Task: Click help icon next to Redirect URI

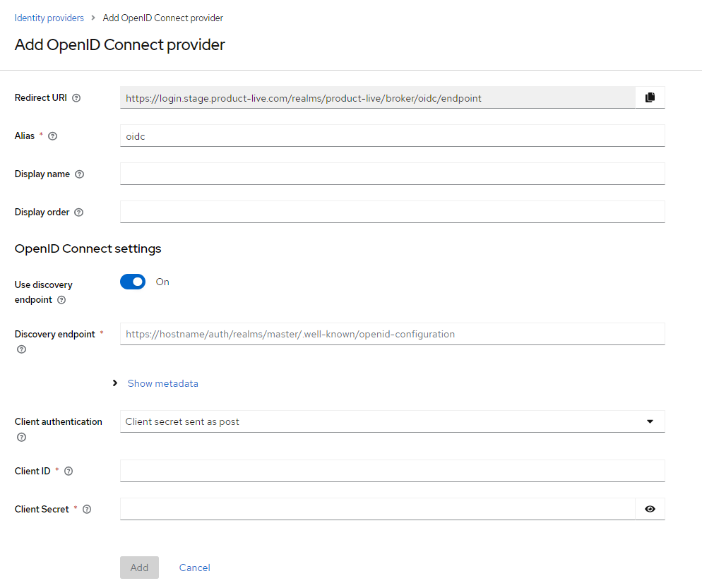Action: (x=76, y=98)
